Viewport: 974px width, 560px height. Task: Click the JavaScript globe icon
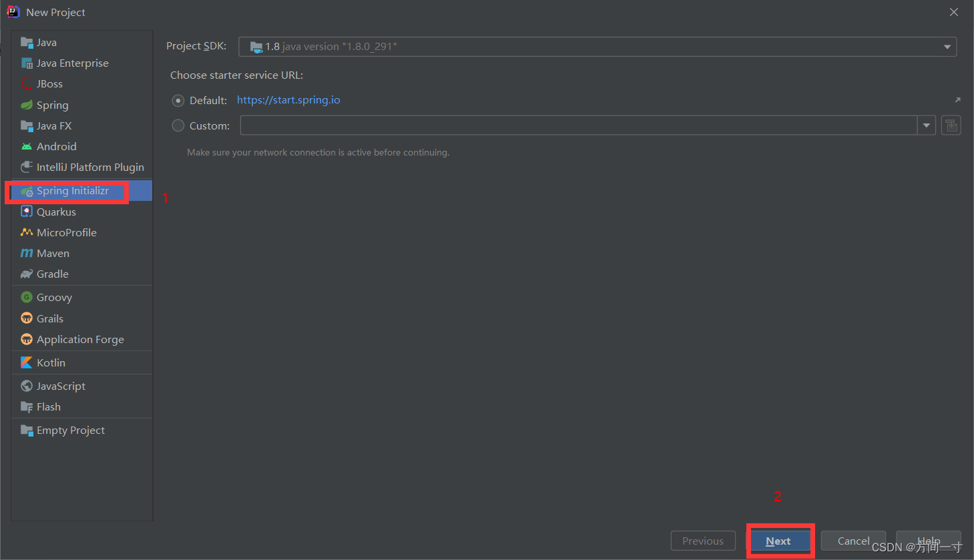pos(27,386)
